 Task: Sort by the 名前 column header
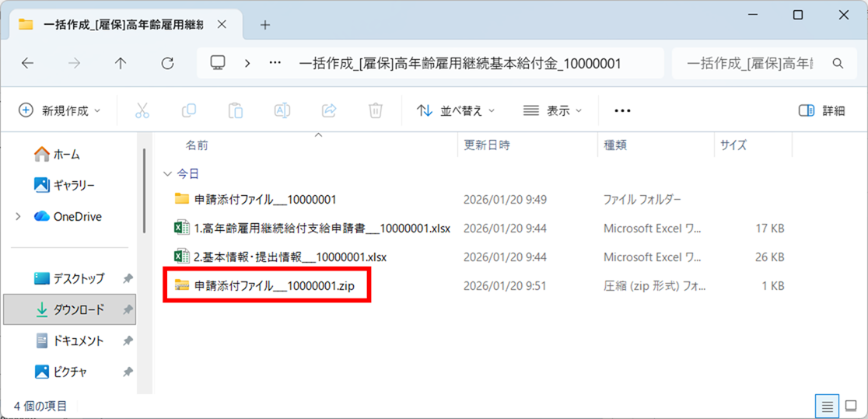tap(197, 145)
